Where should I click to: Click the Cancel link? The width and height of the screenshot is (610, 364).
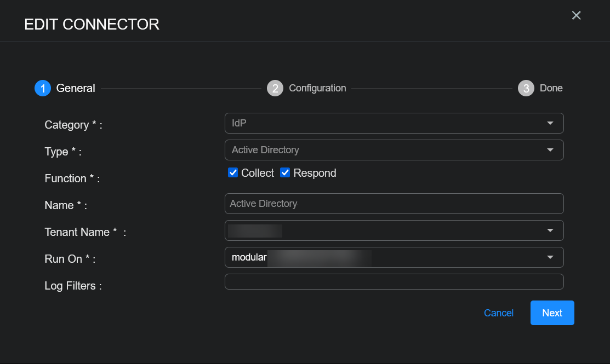click(498, 313)
